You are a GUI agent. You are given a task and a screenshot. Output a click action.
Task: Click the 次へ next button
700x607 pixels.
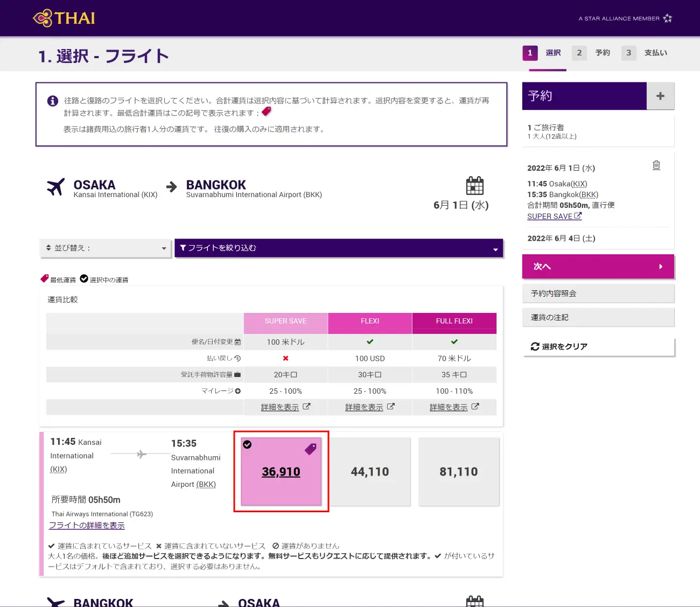point(598,267)
